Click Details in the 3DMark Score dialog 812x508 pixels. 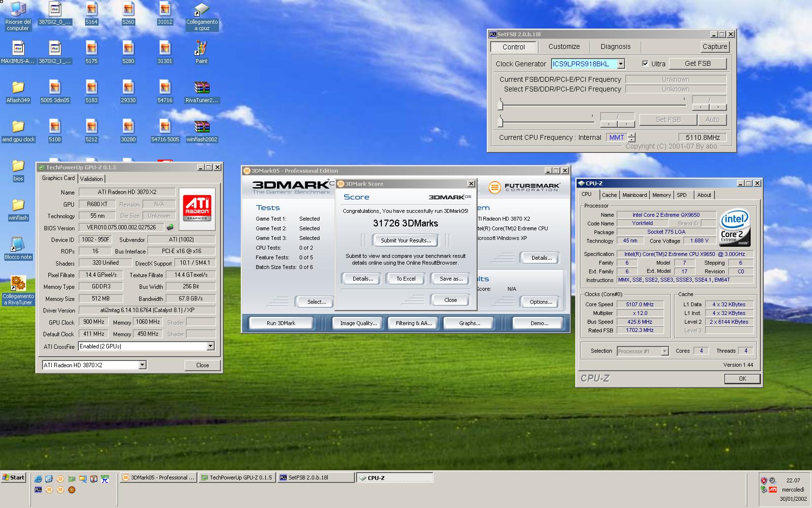tap(362, 279)
